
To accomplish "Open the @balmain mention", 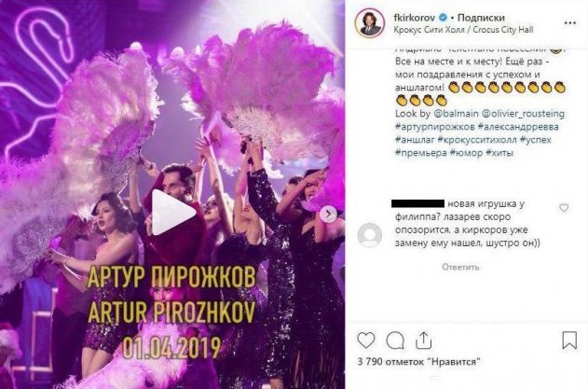I will [x=456, y=114].
